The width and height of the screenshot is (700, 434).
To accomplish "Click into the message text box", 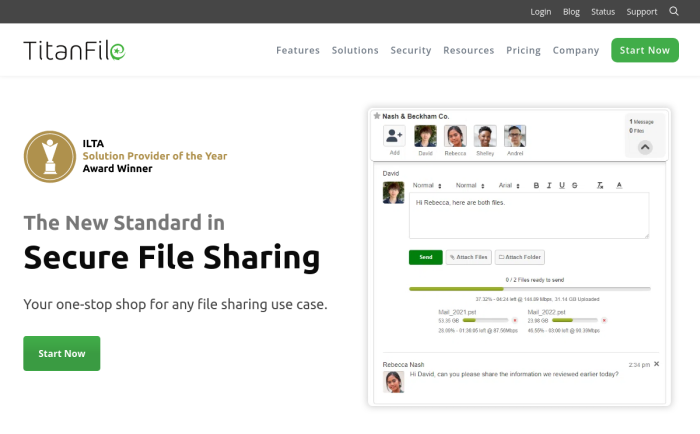I will coord(529,216).
